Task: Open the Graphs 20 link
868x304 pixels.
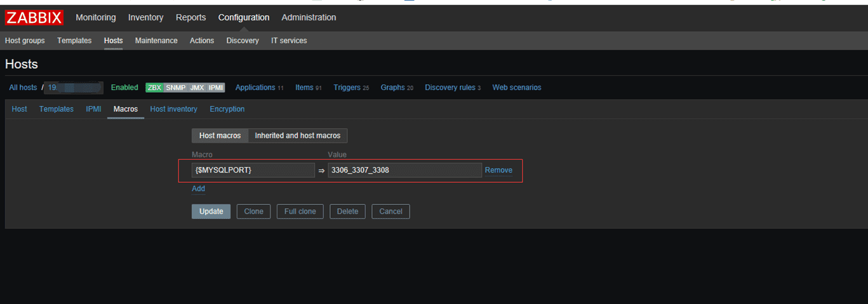Action: coord(397,88)
